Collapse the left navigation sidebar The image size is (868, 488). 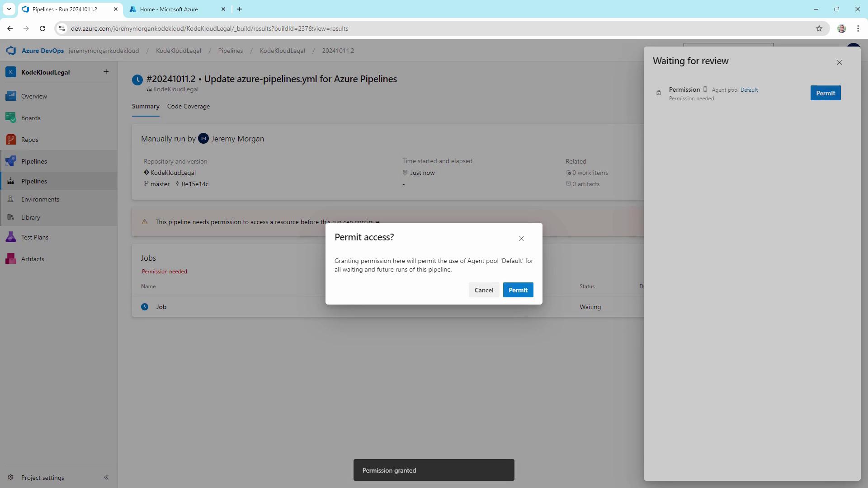[106, 477]
